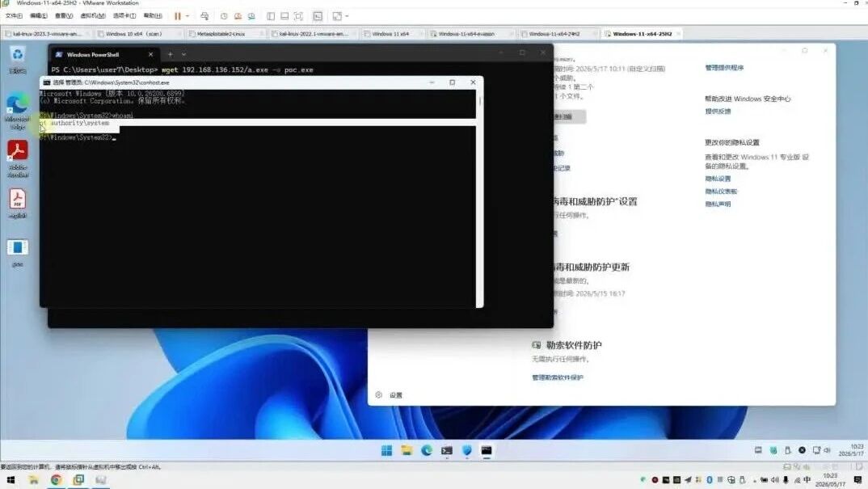Open the 隐私声明 link
The image size is (868, 489).
coord(718,204)
